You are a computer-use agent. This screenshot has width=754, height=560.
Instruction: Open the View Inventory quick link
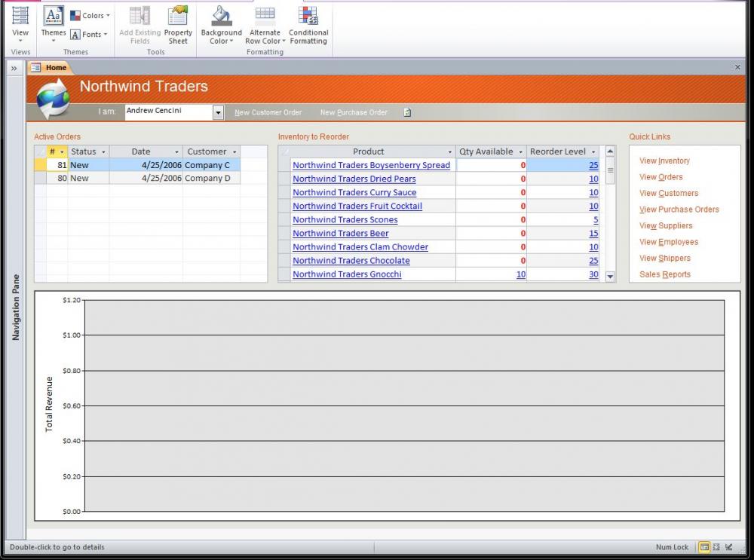click(x=664, y=161)
